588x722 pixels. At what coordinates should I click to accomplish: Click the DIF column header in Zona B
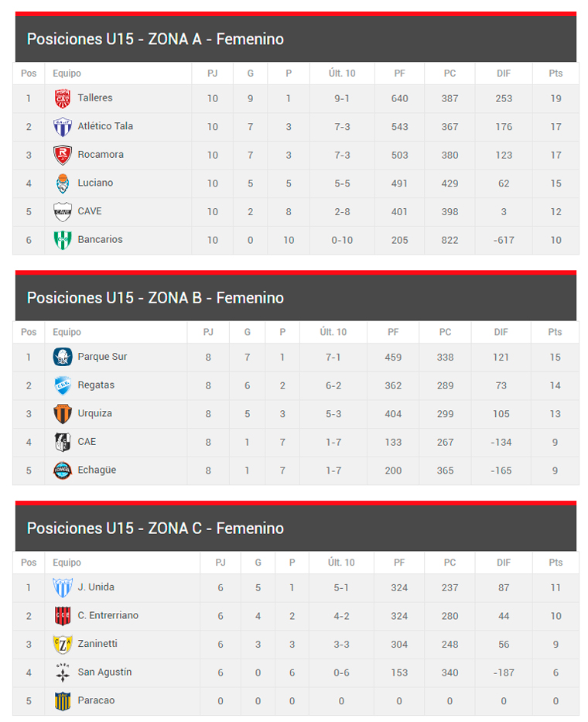coord(501,332)
